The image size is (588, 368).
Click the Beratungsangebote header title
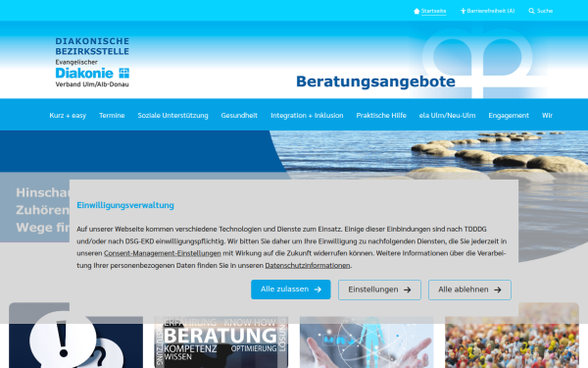375,81
